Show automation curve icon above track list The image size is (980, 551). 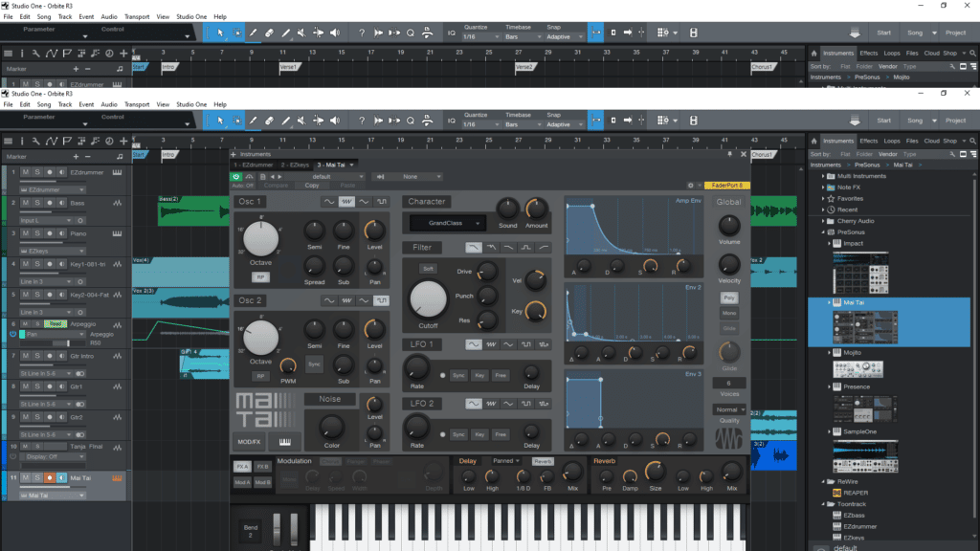52,142
